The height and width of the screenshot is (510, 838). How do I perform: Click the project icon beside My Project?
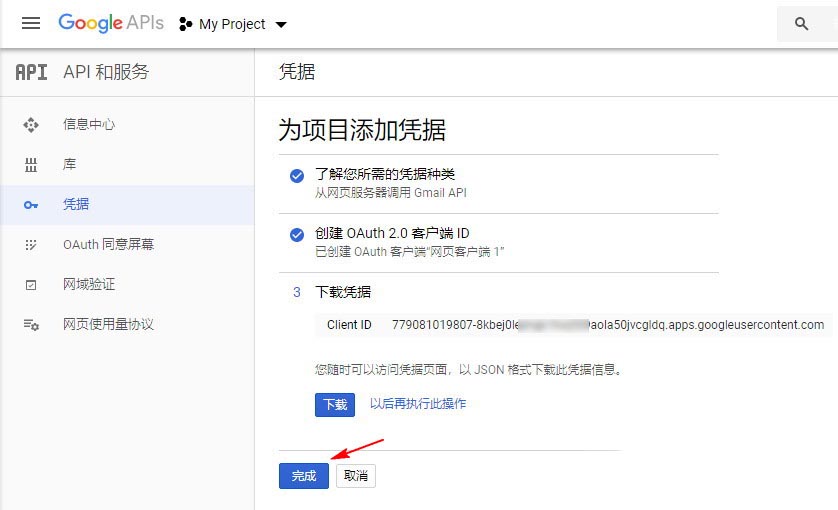click(x=185, y=24)
